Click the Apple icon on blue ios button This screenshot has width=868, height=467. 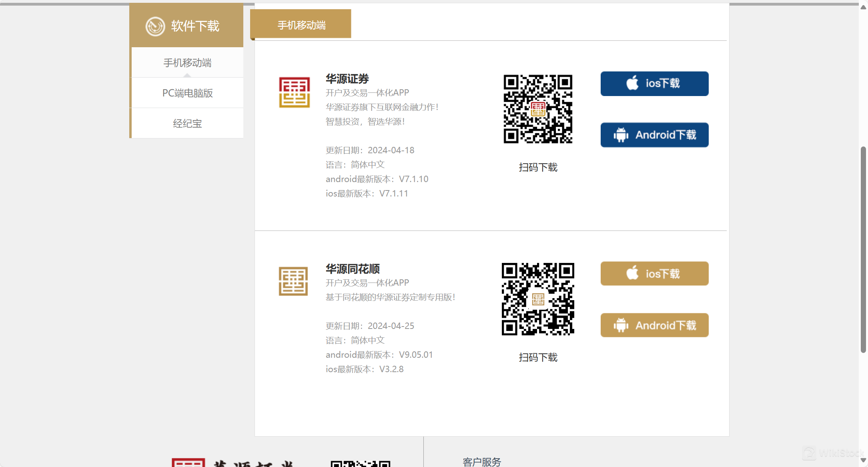click(632, 83)
